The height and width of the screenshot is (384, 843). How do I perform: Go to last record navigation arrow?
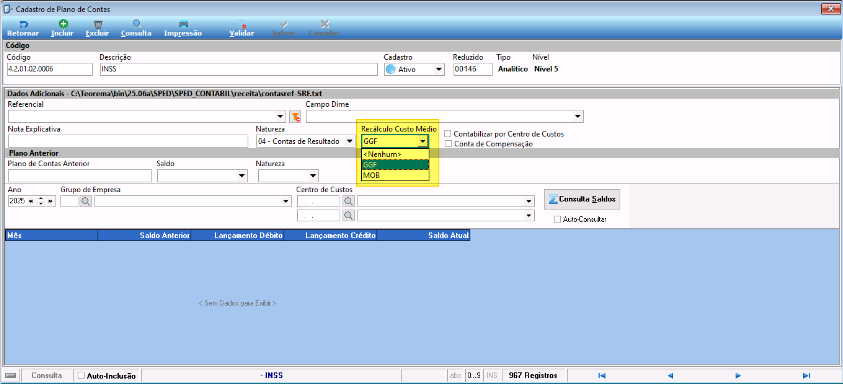[806, 375]
